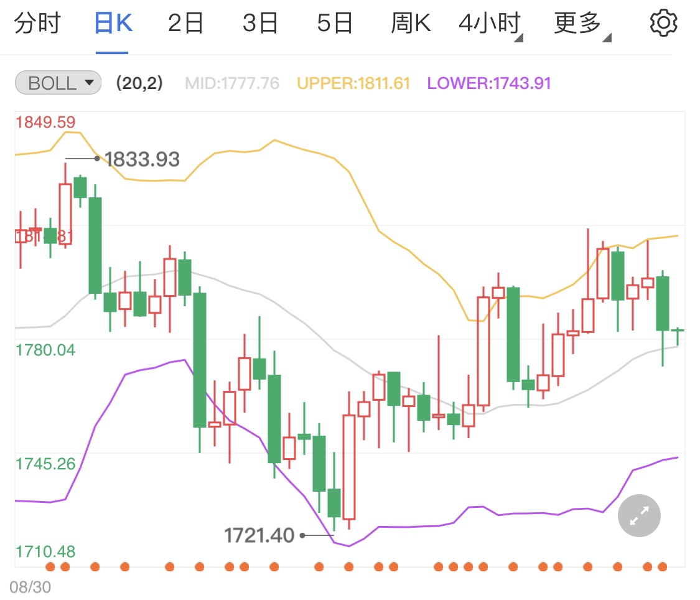Switch to the 分时 tab
Image resolution: width=700 pixels, height=600 pixels.
(37, 24)
